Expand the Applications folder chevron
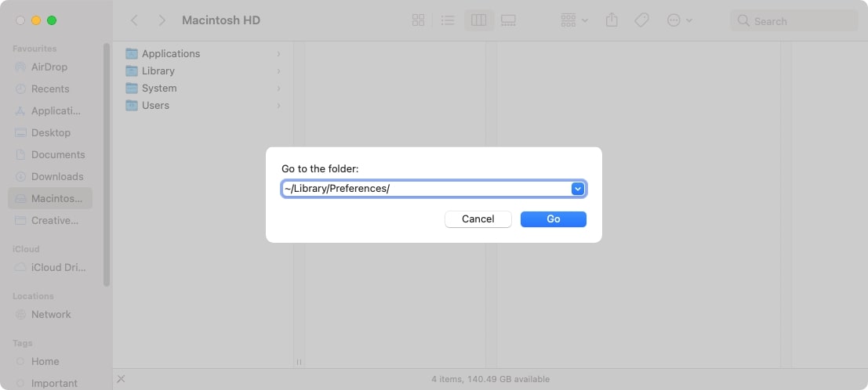The height and width of the screenshot is (390, 868). tap(278, 54)
